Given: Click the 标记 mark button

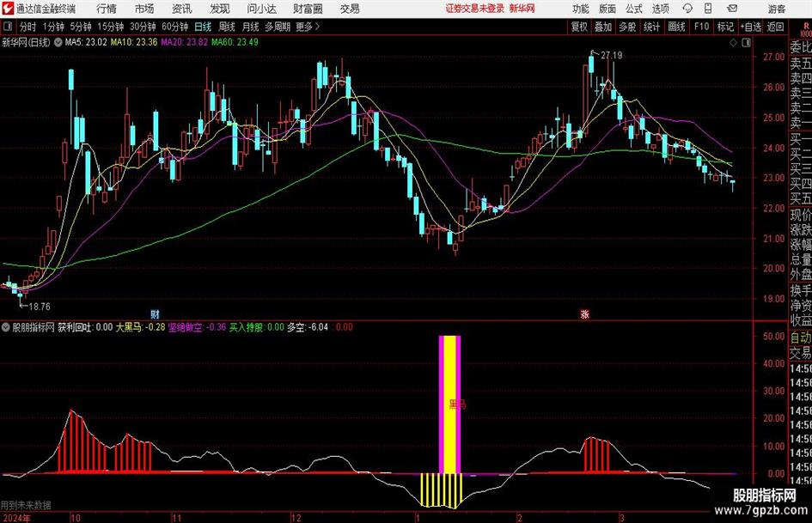Looking at the screenshot, I should pos(725,27).
